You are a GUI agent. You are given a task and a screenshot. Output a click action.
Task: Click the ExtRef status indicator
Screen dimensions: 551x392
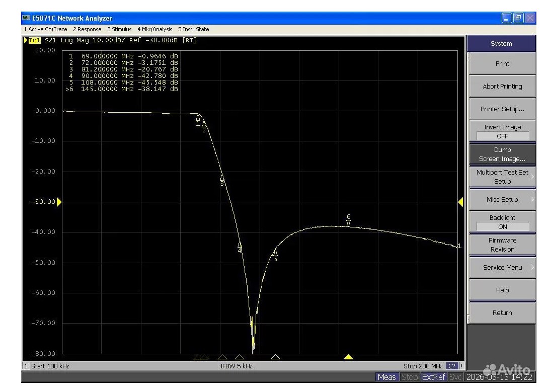[433, 377]
